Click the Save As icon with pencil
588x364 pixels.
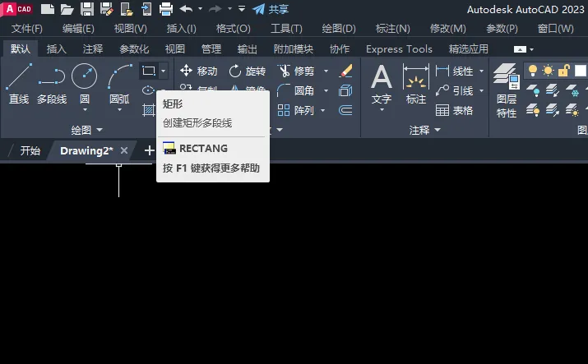(107, 9)
